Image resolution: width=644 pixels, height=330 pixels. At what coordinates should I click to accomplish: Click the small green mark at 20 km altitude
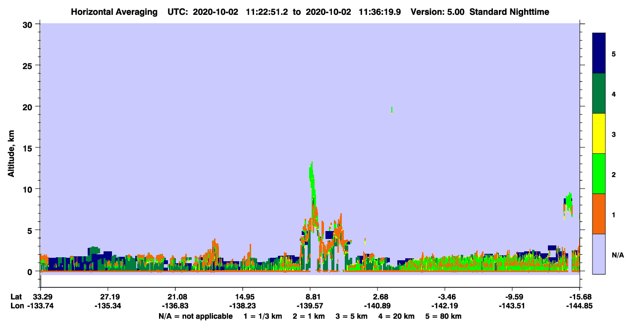pyautogui.click(x=392, y=110)
